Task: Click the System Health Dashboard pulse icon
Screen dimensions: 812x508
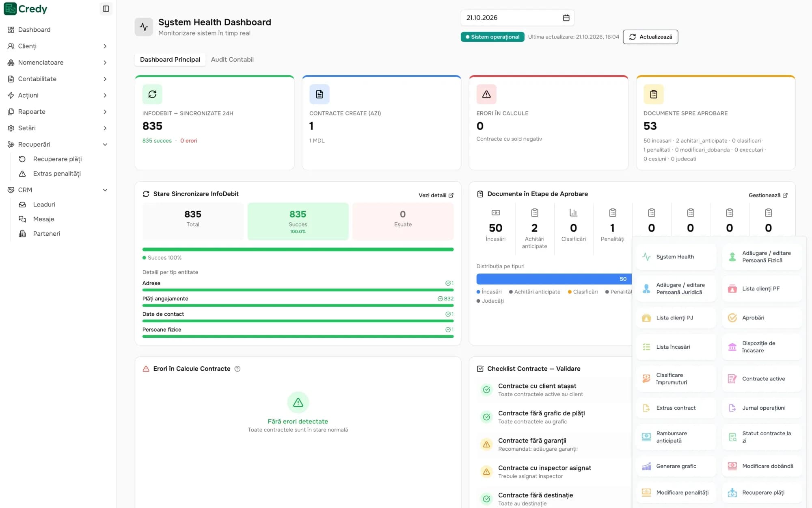Action: (144, 27)
